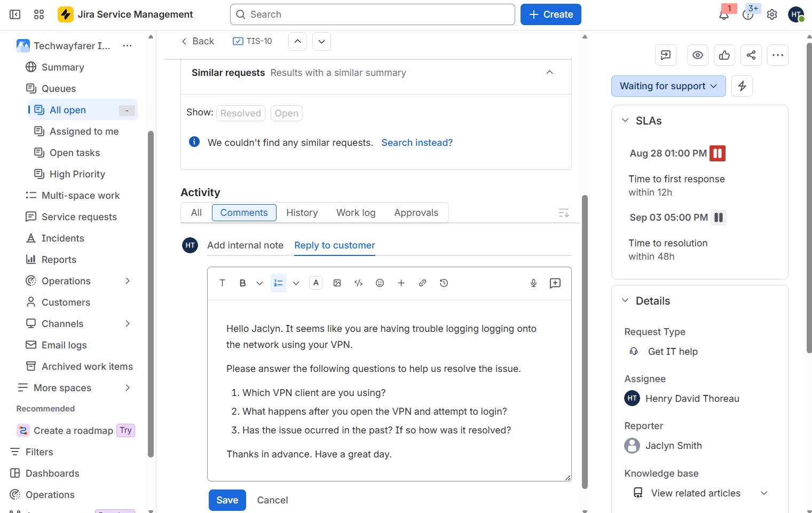
Task: Select the Comments activity tab
Action: click(x=244, y=213)
